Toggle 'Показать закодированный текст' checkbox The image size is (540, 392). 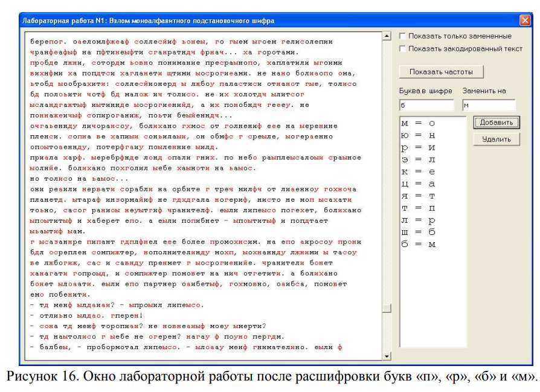point(403,48)
